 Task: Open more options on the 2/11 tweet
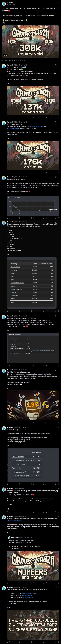click(x=58, y=65)
